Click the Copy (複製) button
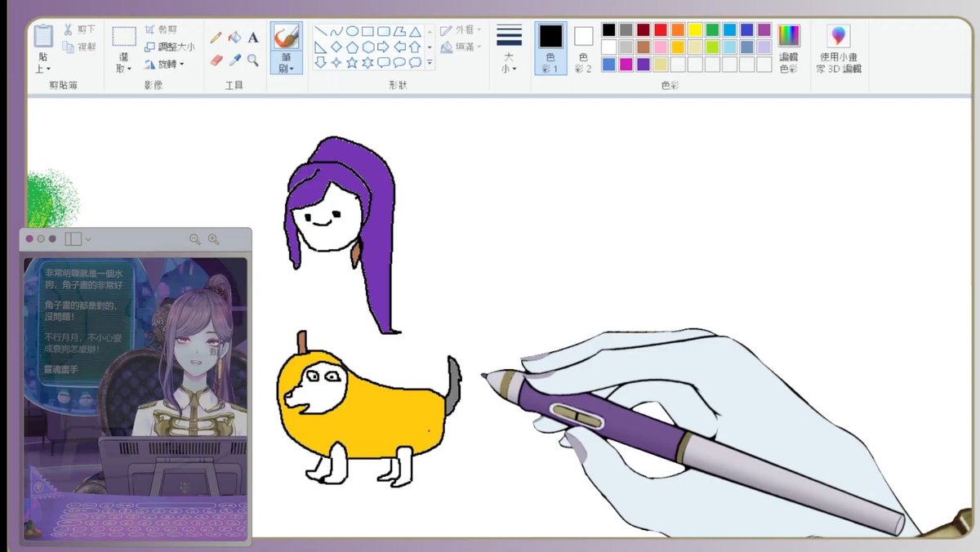Viewport: 980px width, 552px height. (x=79, y=47)
